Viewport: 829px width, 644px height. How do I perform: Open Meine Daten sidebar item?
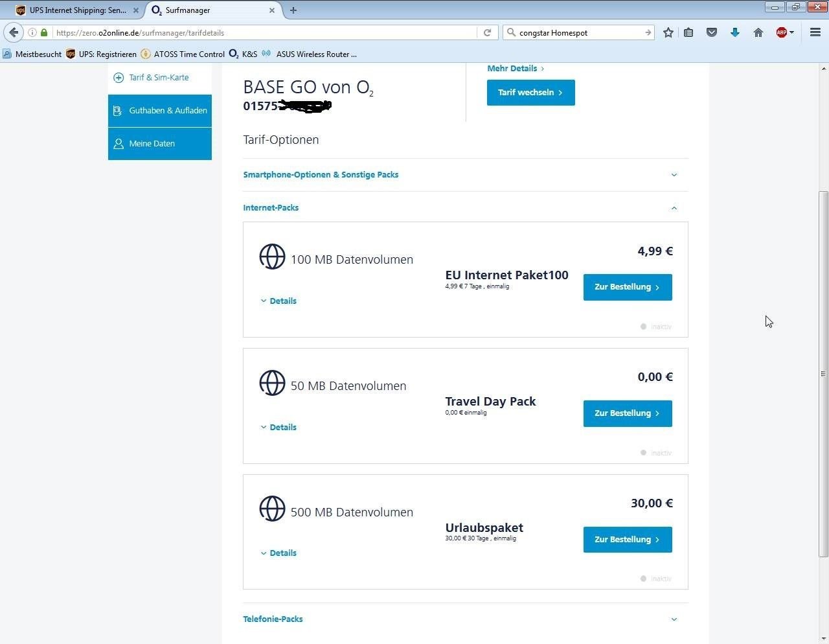(160, 144)
